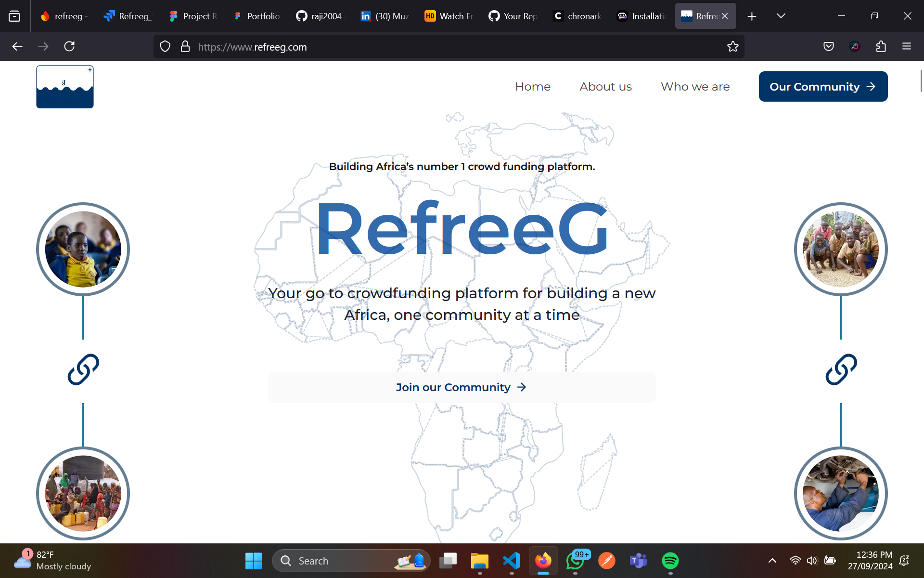Toggle the Firefox password manager pocket icon
Image resolution: width=924 pixels, height=578 pixels.
click(x=828, y=47)
